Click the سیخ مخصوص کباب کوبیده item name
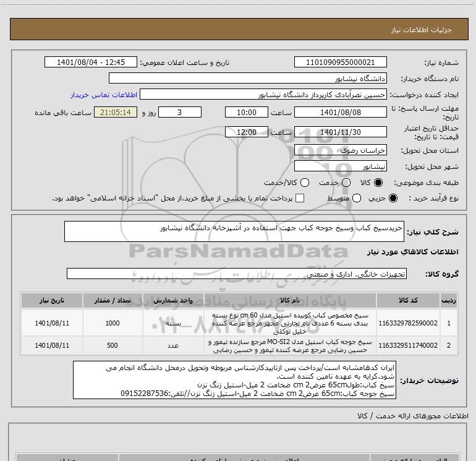Screen dimensions: 476x461 point(290,323)
